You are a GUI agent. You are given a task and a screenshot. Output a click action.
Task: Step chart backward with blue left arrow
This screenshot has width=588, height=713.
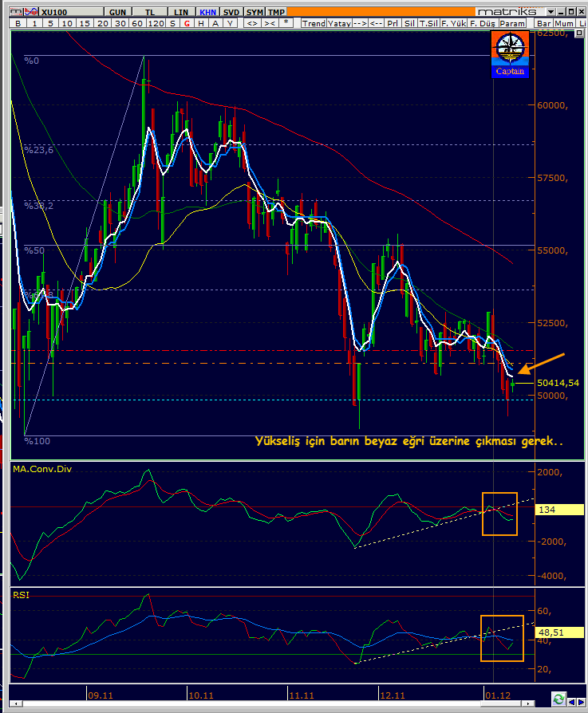pos(571,702)
